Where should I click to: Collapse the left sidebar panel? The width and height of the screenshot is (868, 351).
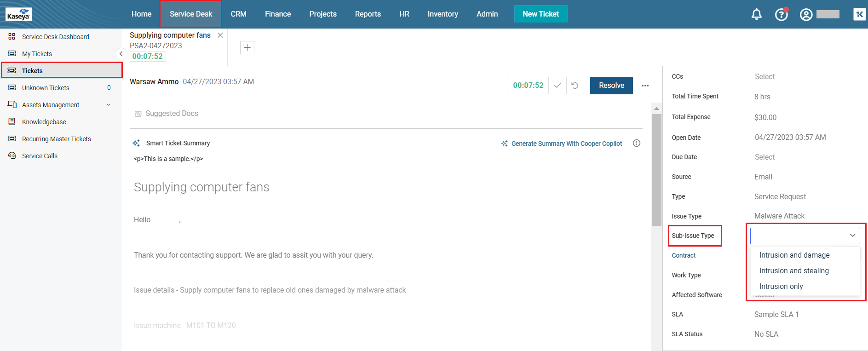pyautogui.click(x=121, y=54)
